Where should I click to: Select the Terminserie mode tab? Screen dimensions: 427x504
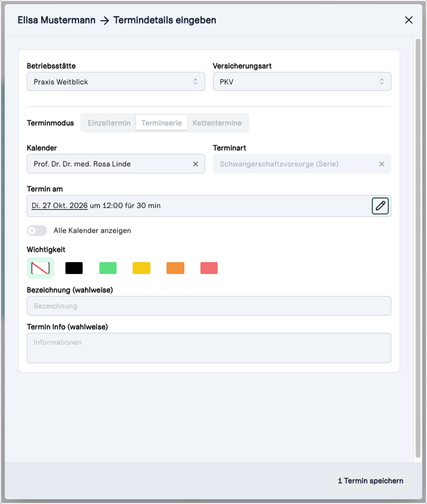click(162, 123)
